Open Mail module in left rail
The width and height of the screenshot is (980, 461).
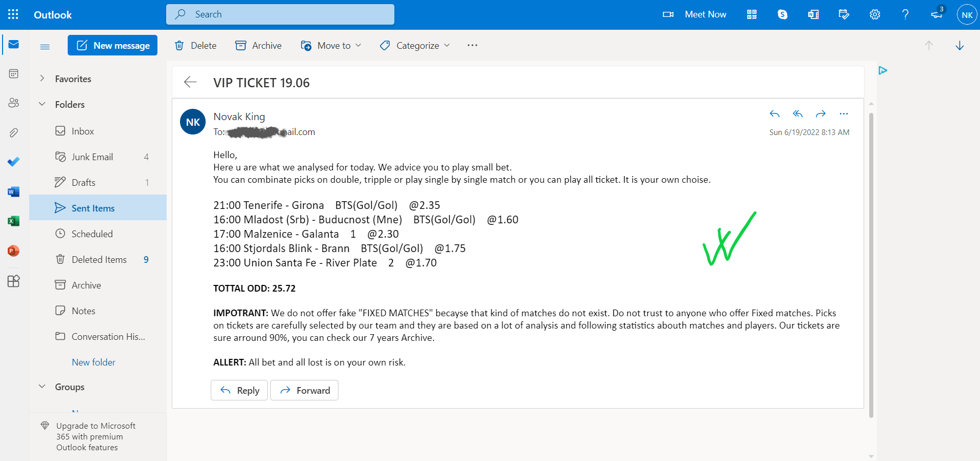click(x=14, y=45)
